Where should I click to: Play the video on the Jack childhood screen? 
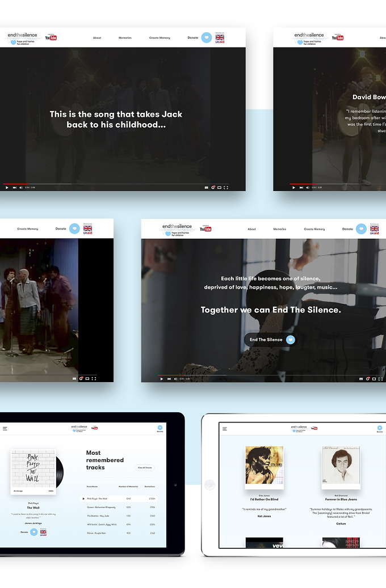click(x=7, y=188)
